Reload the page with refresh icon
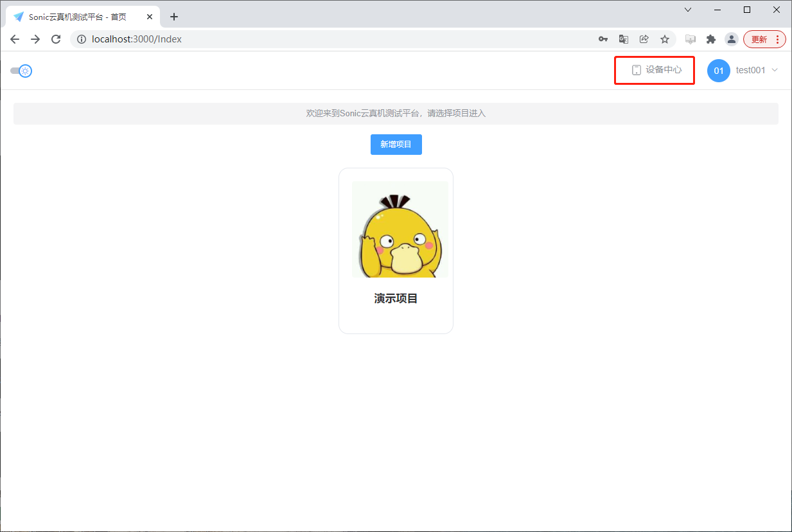Image resolution: width=792 pixels, height=532 pixels. 56,39
